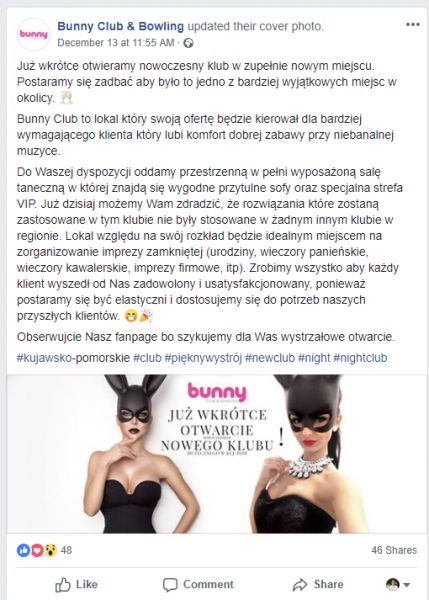Open the December 13 post timestamp

pyautogui.click(x=116, y=43)
